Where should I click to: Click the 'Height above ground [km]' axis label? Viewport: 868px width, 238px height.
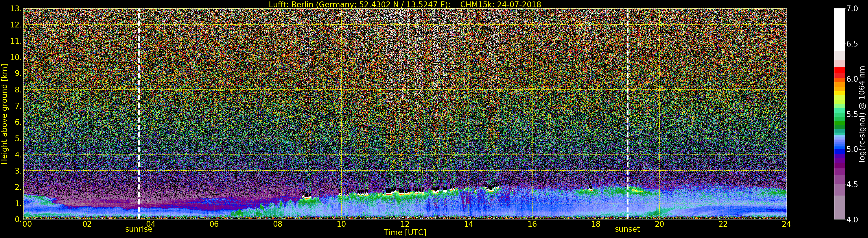click(x=4, y=114)
